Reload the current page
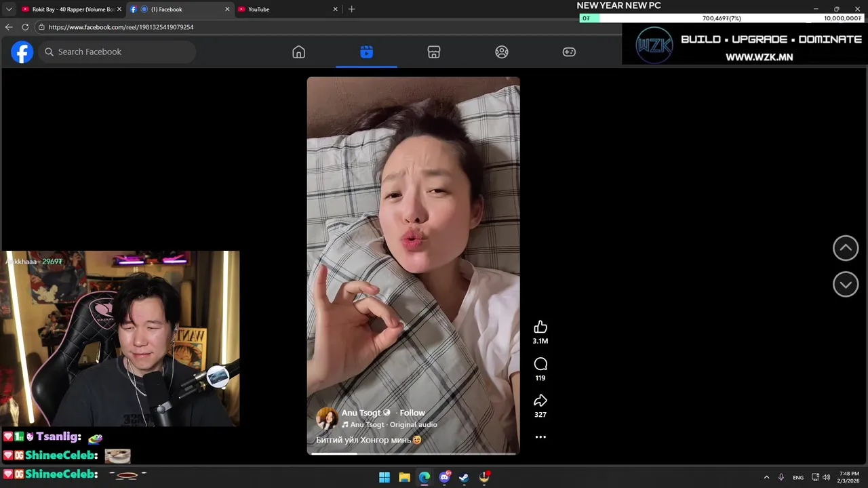 point(25,27)
